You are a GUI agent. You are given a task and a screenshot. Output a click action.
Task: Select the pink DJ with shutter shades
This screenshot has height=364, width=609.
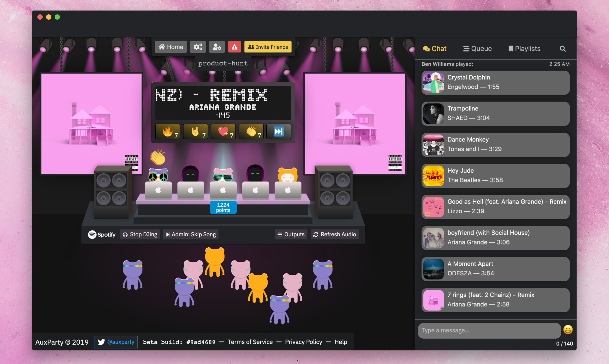pos(223,175)
